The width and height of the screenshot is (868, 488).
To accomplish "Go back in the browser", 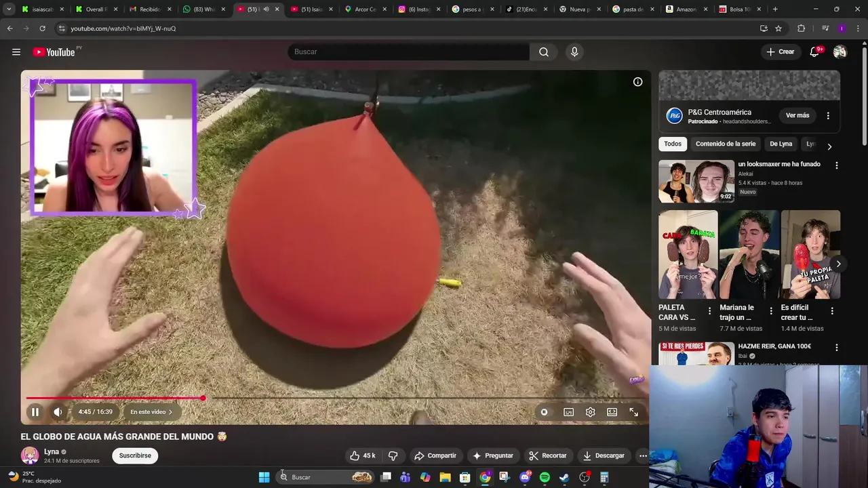I will coord(9,28).
